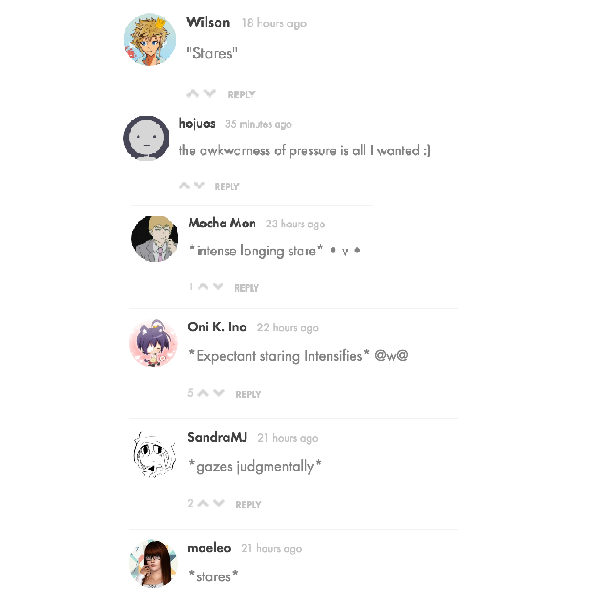Screen dimensions: 600x600
Task: Reply to Oni K. Ino's comment
Action: [x=248, y=395]
